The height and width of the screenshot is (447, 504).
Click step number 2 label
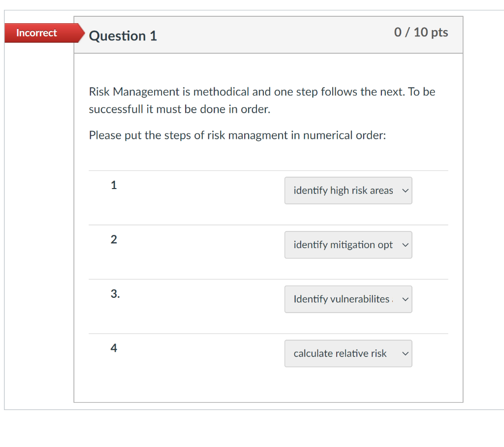point(114,239)
